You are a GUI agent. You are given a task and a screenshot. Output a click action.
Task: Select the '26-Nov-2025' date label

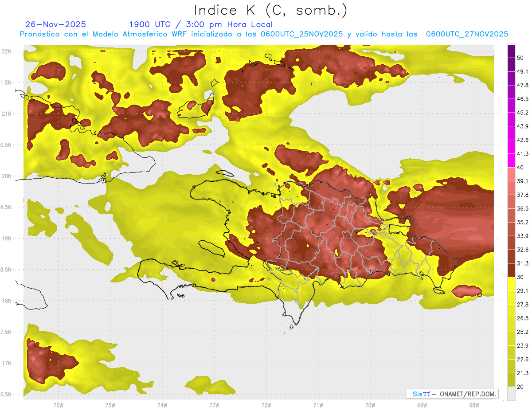(56, 24)
